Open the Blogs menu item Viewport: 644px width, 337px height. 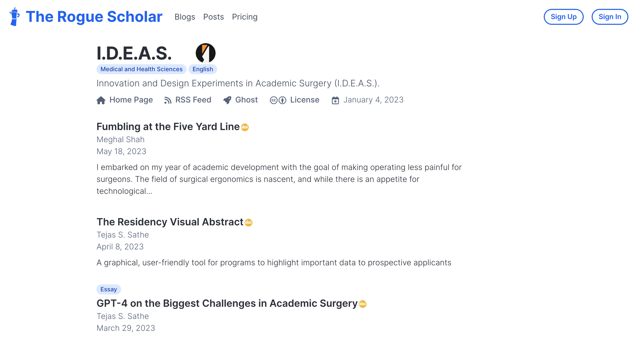click(x=185, y=17)
